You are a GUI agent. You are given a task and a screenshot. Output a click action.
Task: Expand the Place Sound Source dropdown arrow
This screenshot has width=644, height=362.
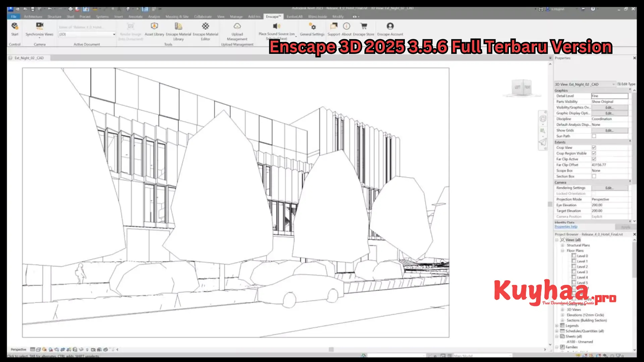[296, 36]
